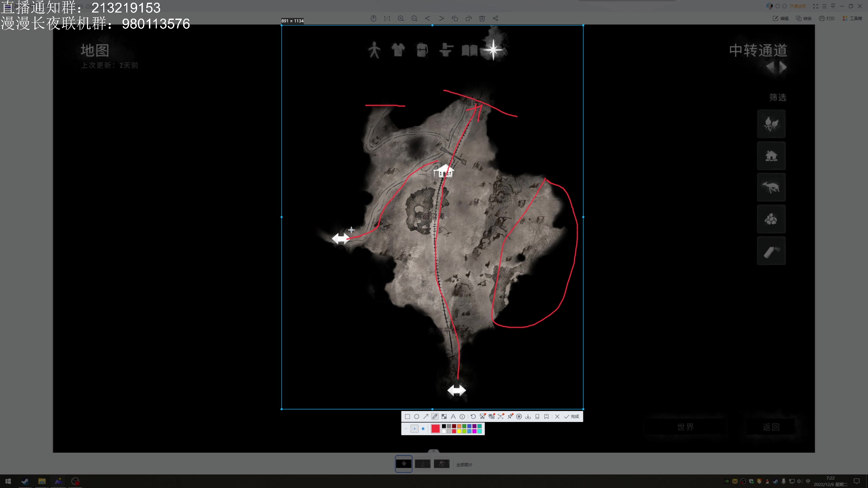Zoom in on the image viewer
Screen dimensions: 868x488
[x=401, y=18]
